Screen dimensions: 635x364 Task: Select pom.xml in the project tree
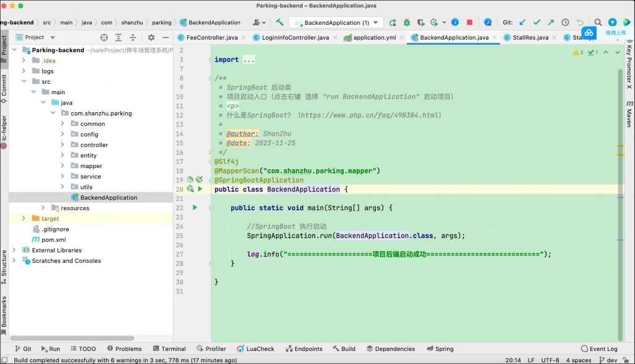pyautogui.click(x=53, y=240)
